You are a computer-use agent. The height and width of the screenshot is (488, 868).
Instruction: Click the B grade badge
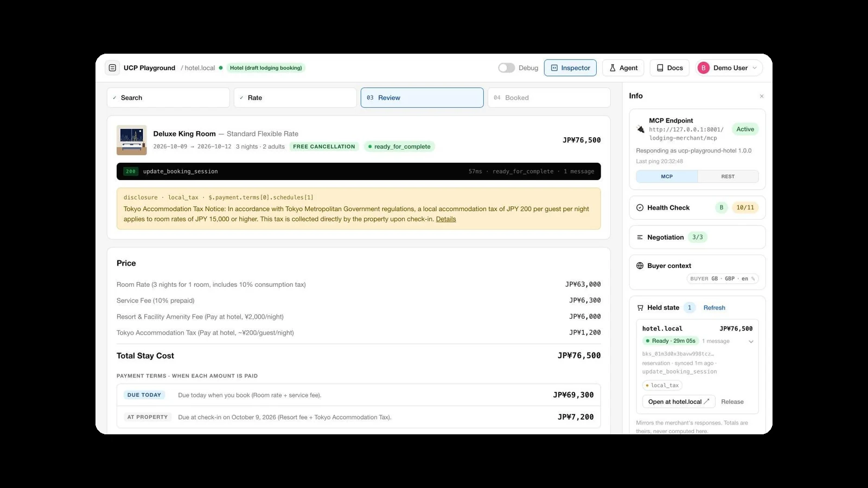722,208
